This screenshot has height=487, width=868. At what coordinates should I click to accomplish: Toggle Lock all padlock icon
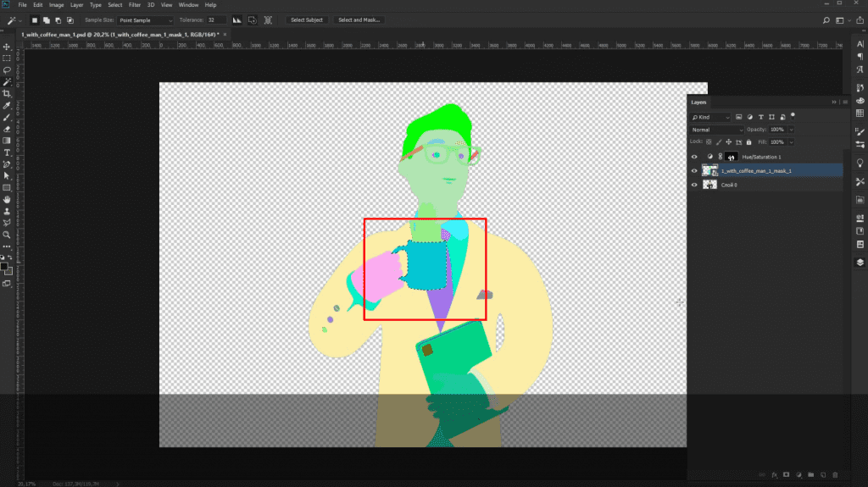[x=749, y=142]
